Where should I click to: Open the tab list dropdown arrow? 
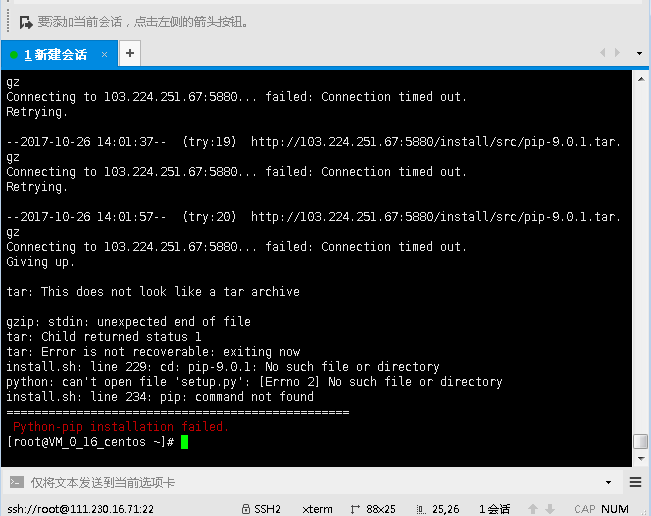coord(639,53)
